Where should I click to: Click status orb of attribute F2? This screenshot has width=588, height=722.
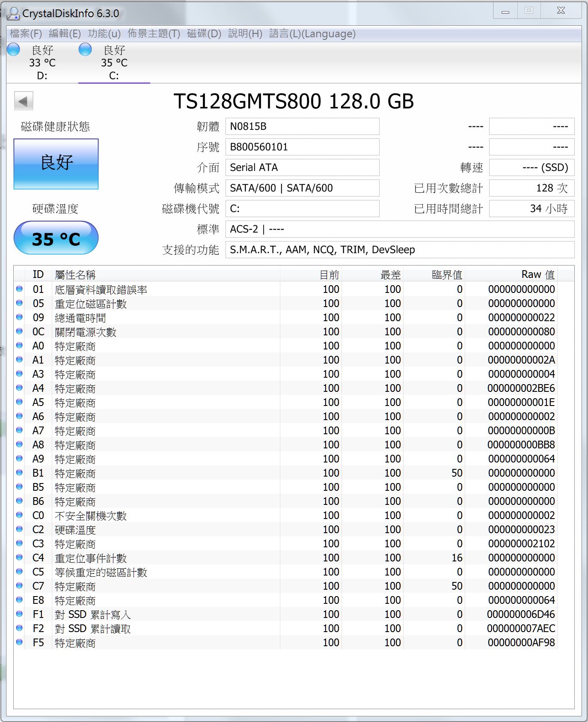(x=19, y=628)
